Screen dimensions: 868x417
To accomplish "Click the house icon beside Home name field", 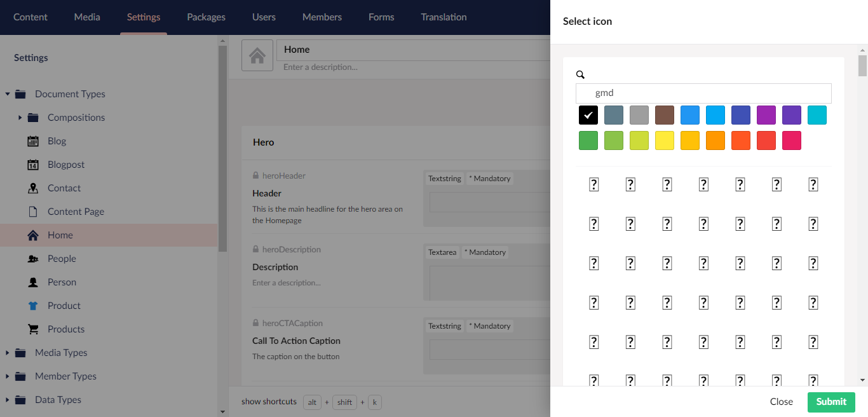I will (x=257, y=55).
